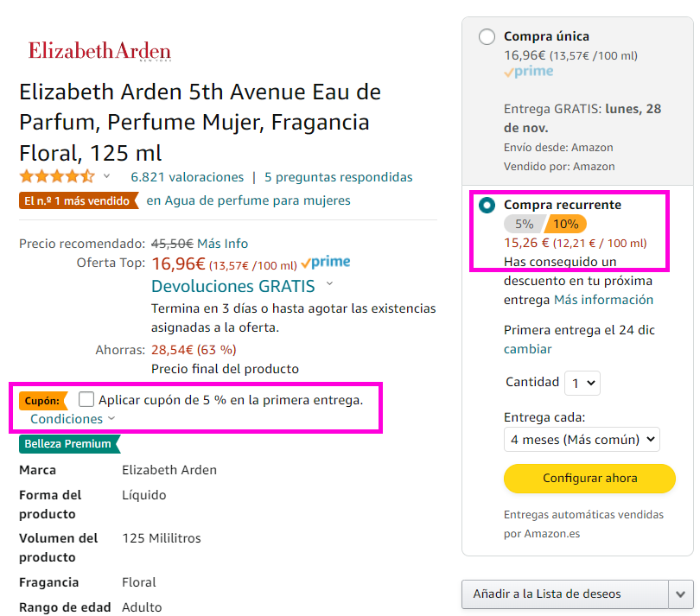Screen dimensions: 700x616
Task: Select the 10% discount tier pill
Action: click(x=566, y=224)
